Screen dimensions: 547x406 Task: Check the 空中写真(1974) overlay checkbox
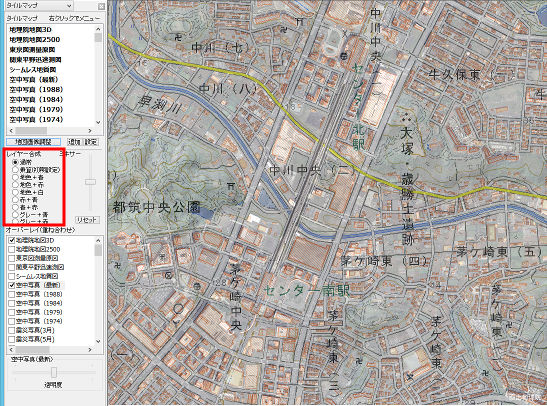tap(12, 321)
